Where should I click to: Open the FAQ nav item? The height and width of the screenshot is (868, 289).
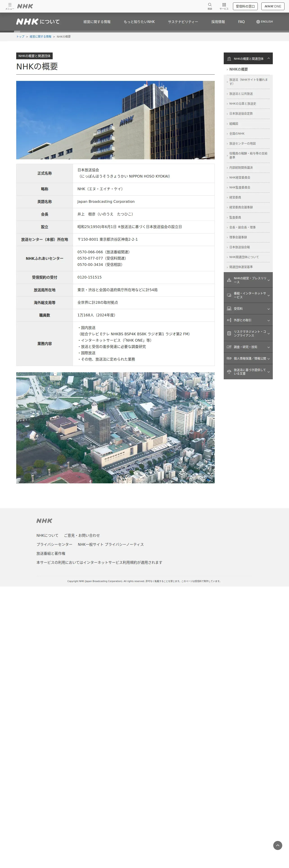click(241, 22)
